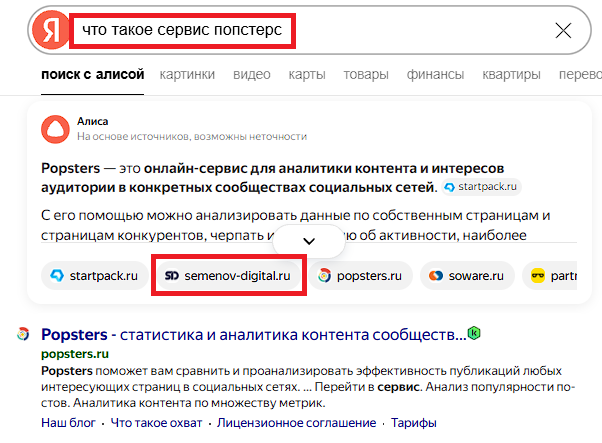Select the Финансы tab
Viewport: 602px width, 443px height.
point(435,74)
